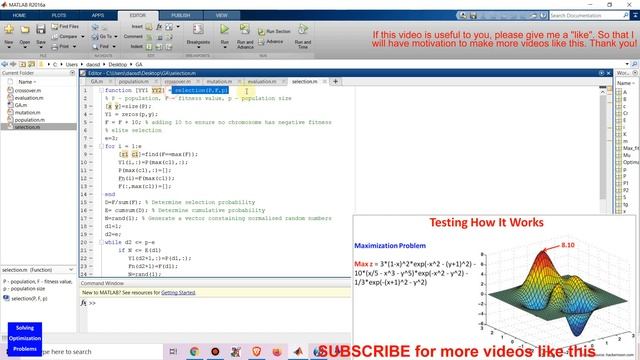Image resolution: width=640 pixels, height=360 pixels.
Task: Click the Run Section button
Action: click(274, 31)
